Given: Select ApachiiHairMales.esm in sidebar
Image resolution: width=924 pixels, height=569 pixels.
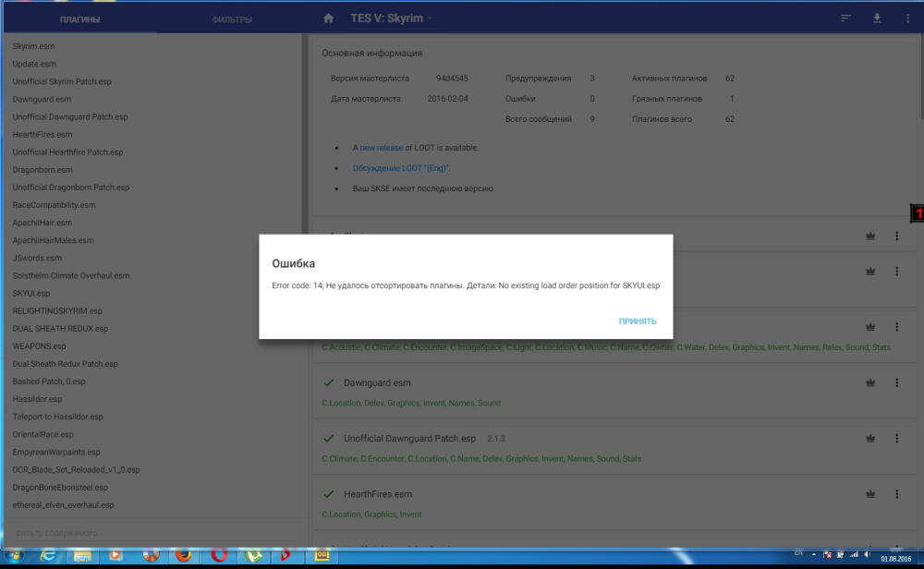Looking at the screenshot, I should coord(53,240).
